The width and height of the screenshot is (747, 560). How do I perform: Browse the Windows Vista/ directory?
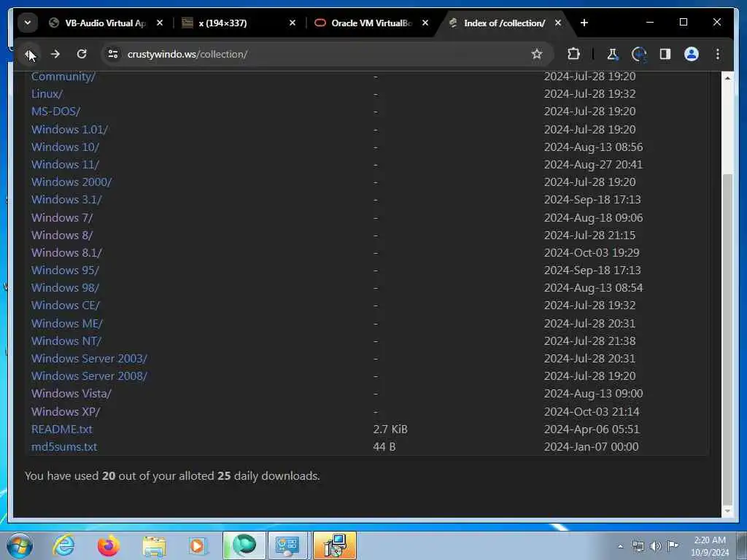pyautogui.click(x=71, y=394)
